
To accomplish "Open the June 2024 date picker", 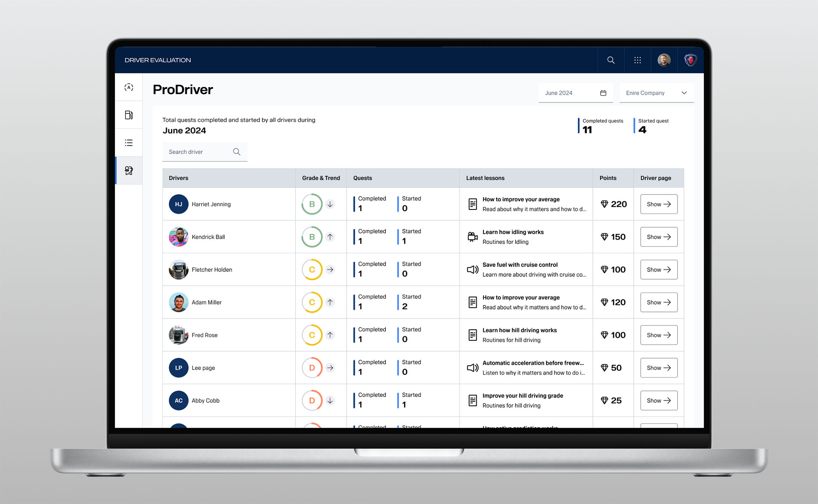I will click(575, 93).
